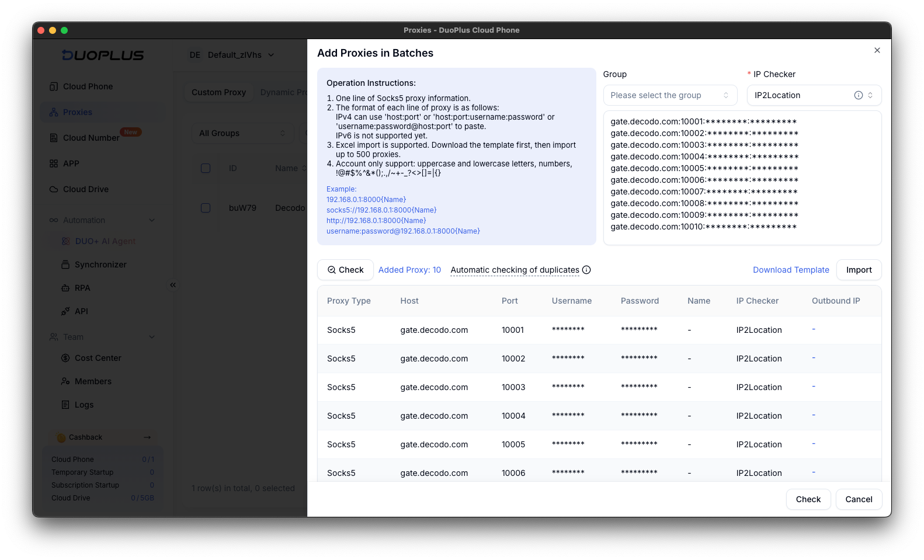Click the Cost Center coin icon
Viewport: 924px width, 560px height.
(65, 358)
